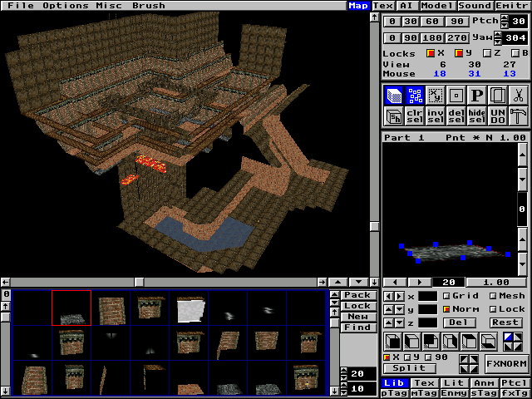Activate the bold P tool icon
Image resolution: width=532 pixels, height=399 pixels.
(476, 96)
